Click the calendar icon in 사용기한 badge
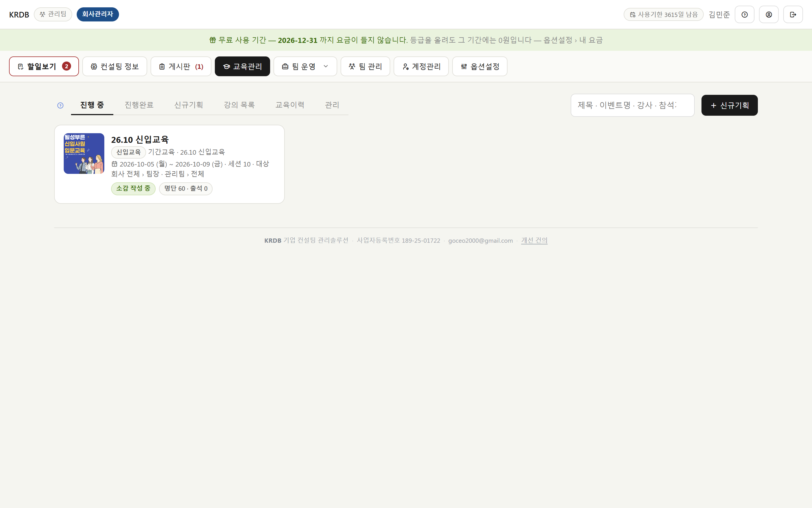 632,14
